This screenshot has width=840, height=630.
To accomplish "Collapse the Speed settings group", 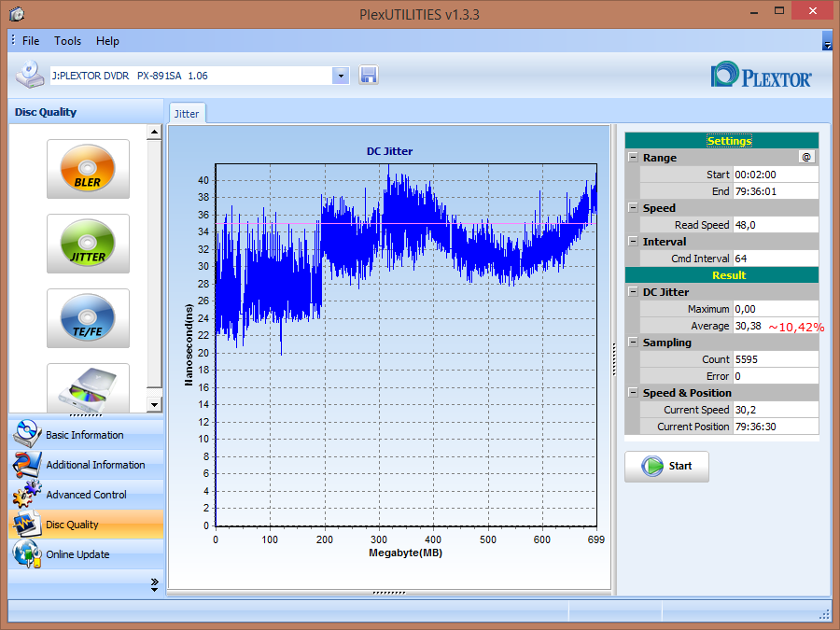I will coord(633,208).
